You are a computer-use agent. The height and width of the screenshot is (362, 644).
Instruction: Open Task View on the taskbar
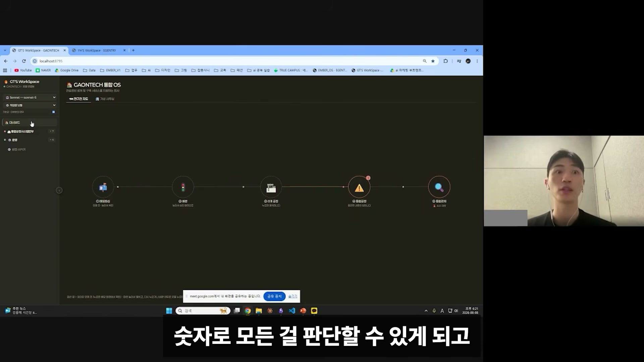click(237, 311)
